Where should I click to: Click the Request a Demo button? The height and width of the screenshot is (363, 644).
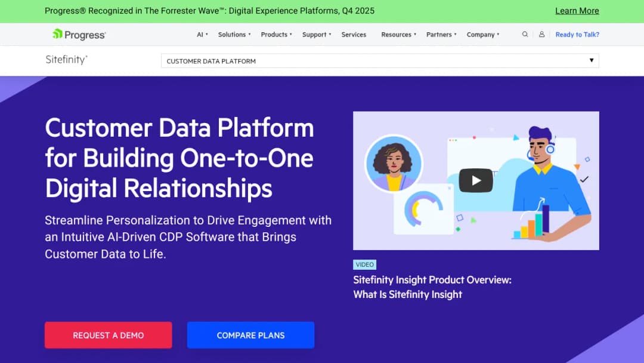point(109,335)
